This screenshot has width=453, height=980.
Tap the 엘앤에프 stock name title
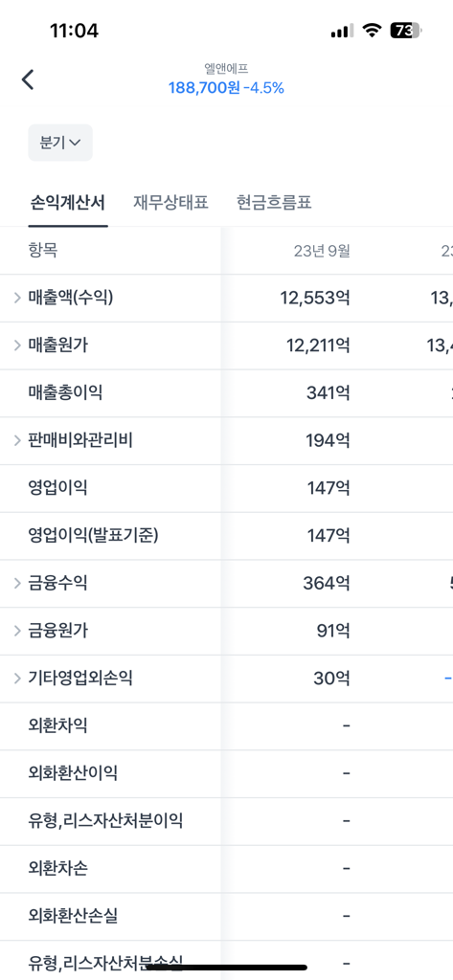pos(226,69)
